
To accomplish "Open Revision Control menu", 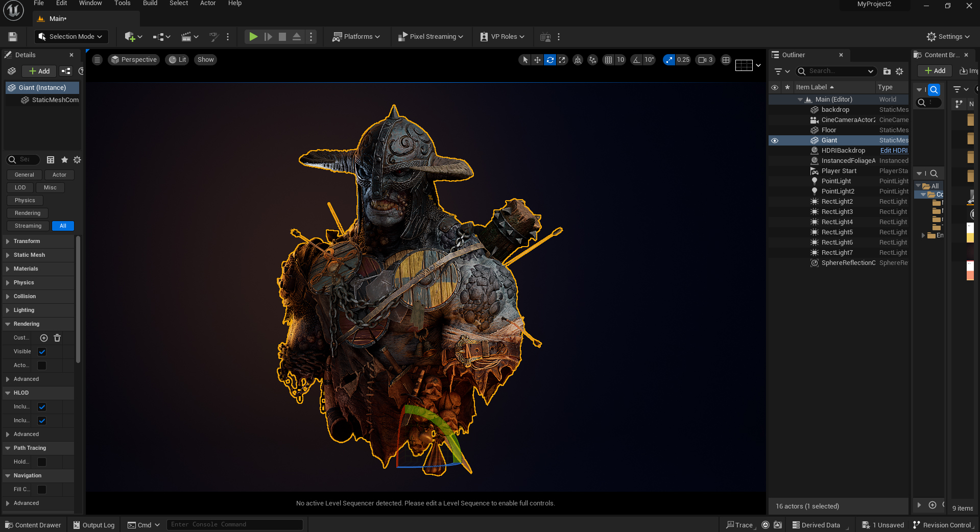I will (942, 525).
